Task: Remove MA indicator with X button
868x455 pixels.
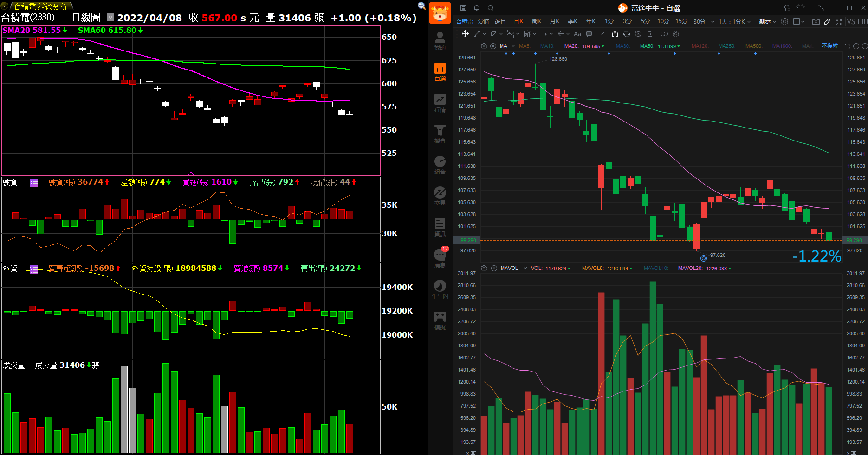Action: (493, 46)
